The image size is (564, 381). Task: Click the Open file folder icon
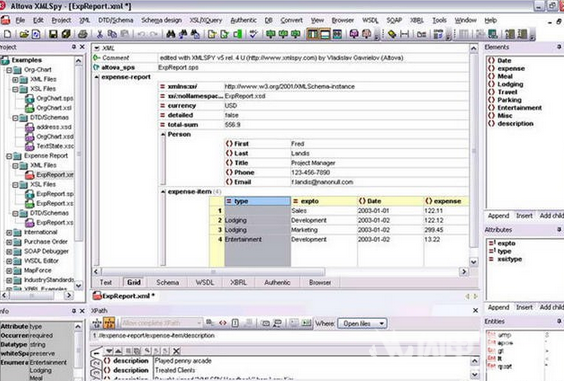[x=24, y=34]
